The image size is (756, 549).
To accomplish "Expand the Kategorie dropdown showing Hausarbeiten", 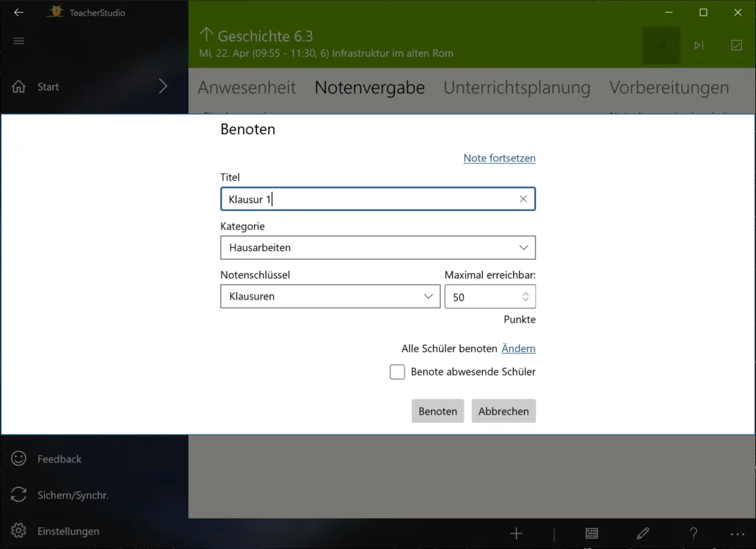I will coord(378,248).
